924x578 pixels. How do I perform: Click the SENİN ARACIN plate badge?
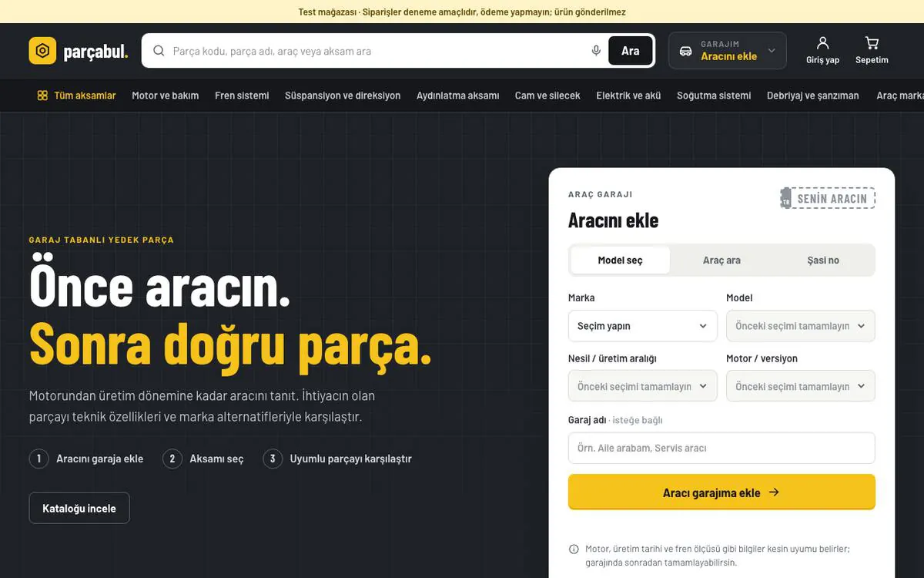click(x=828, y=198)
